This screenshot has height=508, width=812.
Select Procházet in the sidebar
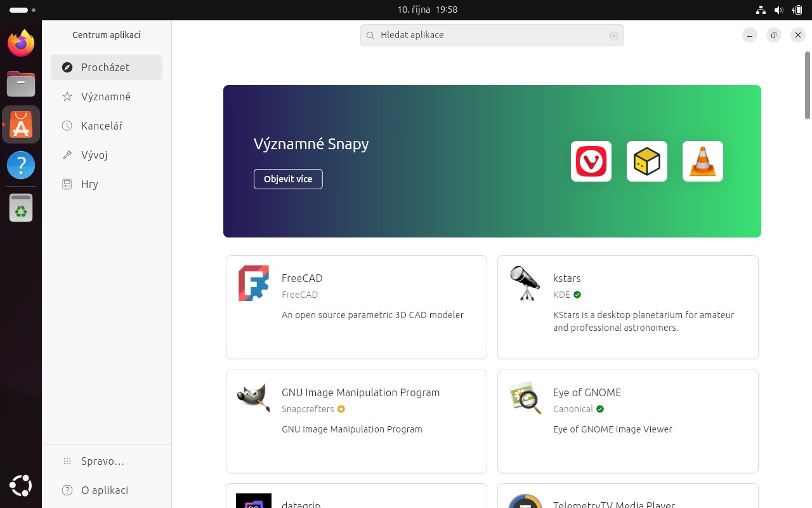coord(107,67)
